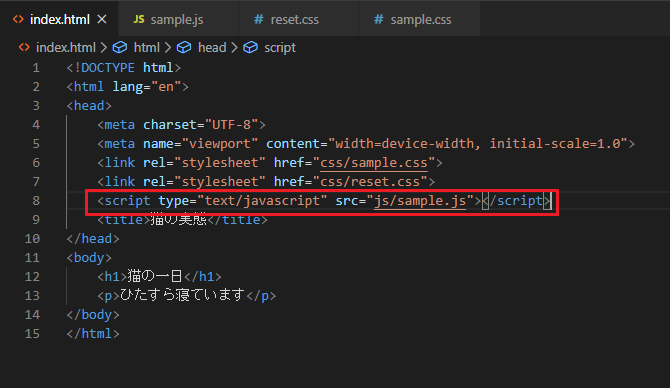Follow the css/sample.css link on line 6

[374, 163]
